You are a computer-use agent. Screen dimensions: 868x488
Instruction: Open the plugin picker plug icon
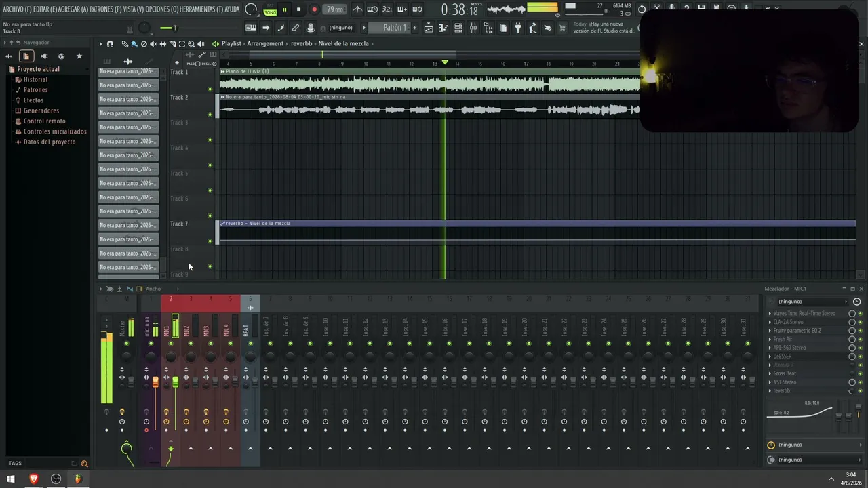click(x=518, y=28)
